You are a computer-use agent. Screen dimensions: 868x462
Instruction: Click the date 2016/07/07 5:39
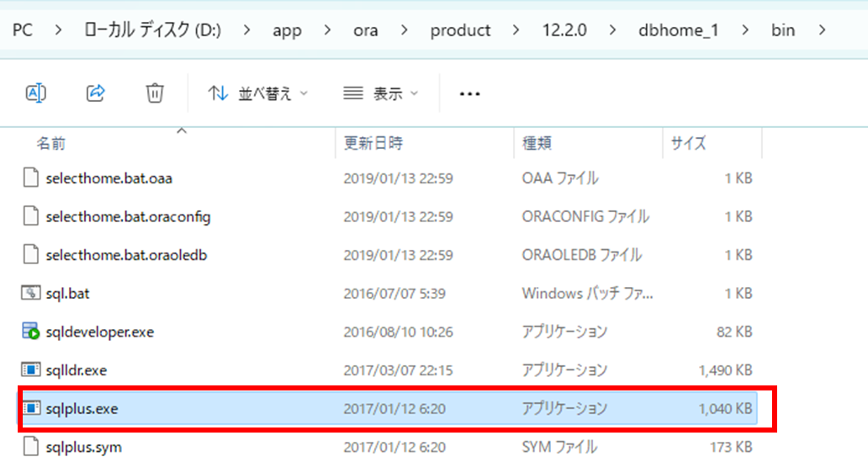point(394,293)
